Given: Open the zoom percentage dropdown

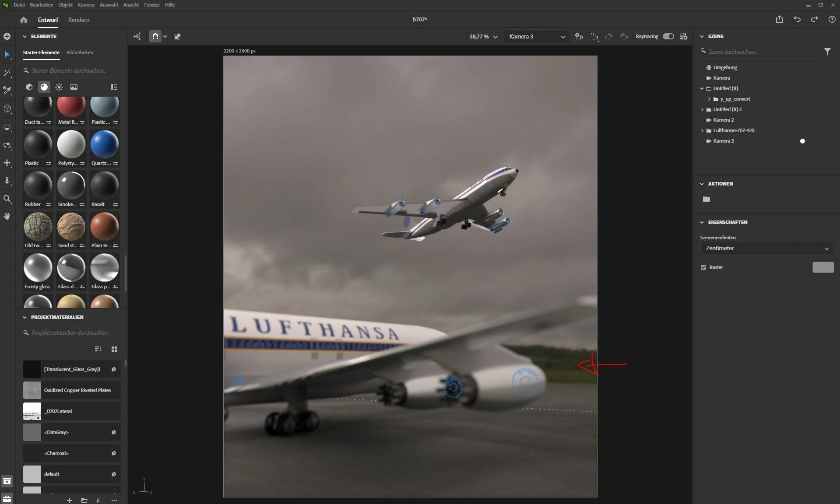Looking at the screenshot, I should tap(483, 36).
